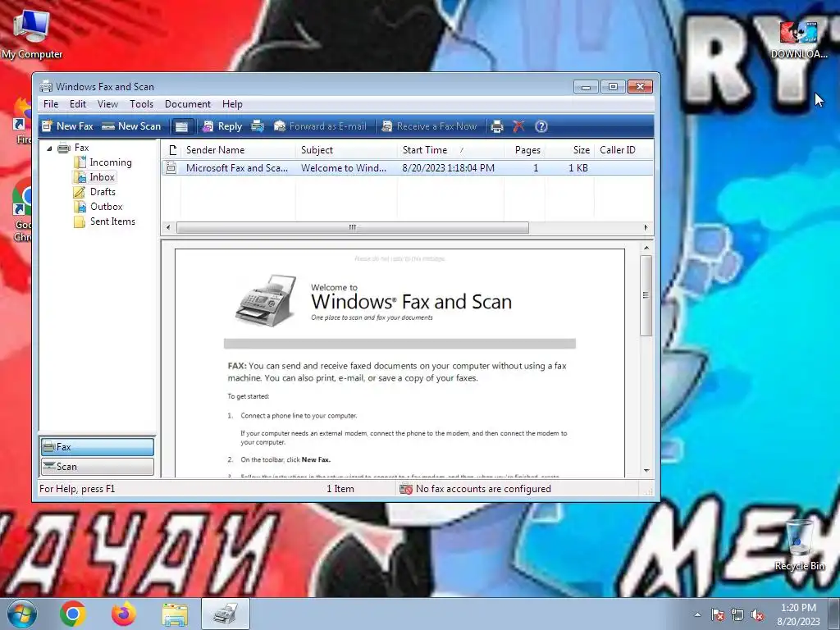
Task: Toggle the preview pane toolbar icon
Action: (181, 126)
